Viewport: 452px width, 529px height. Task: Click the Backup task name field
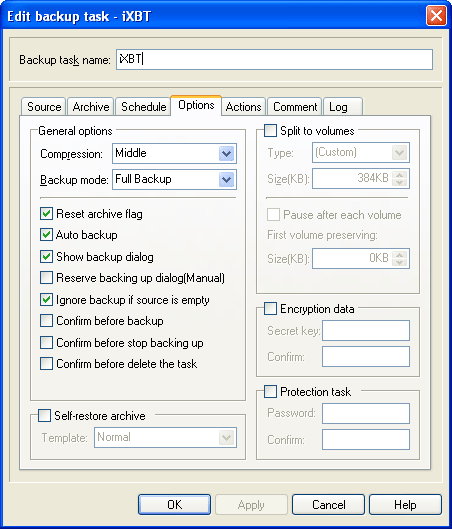pos(274,60)
